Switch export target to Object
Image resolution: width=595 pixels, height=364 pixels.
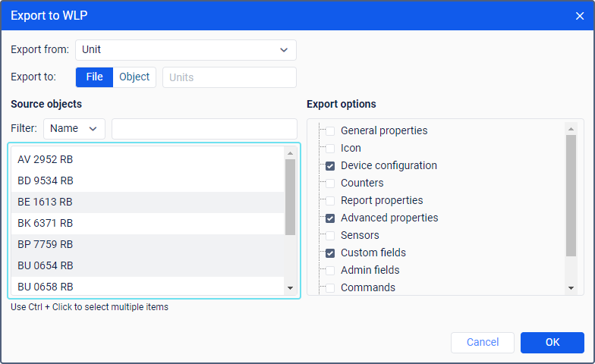[x=134, y=77]
